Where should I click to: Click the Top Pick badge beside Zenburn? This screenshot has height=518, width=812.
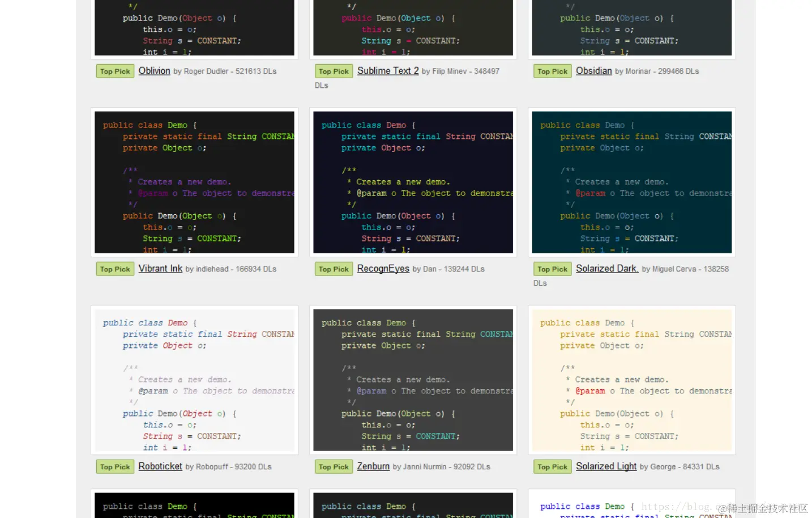coord(334,467)
